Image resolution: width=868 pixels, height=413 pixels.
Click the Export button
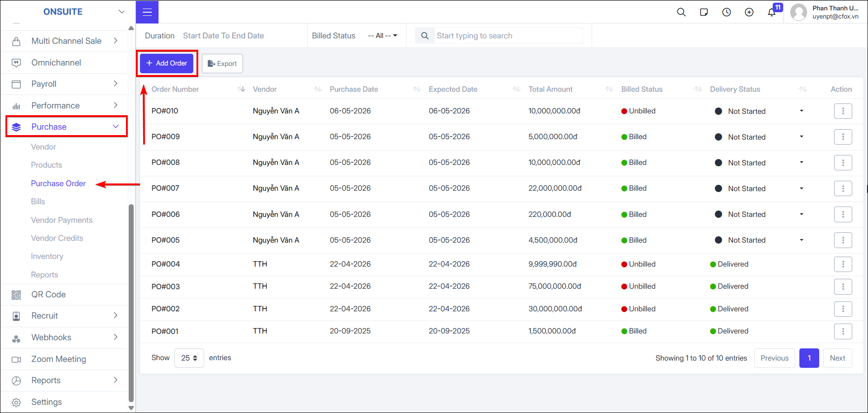(222, 64)
